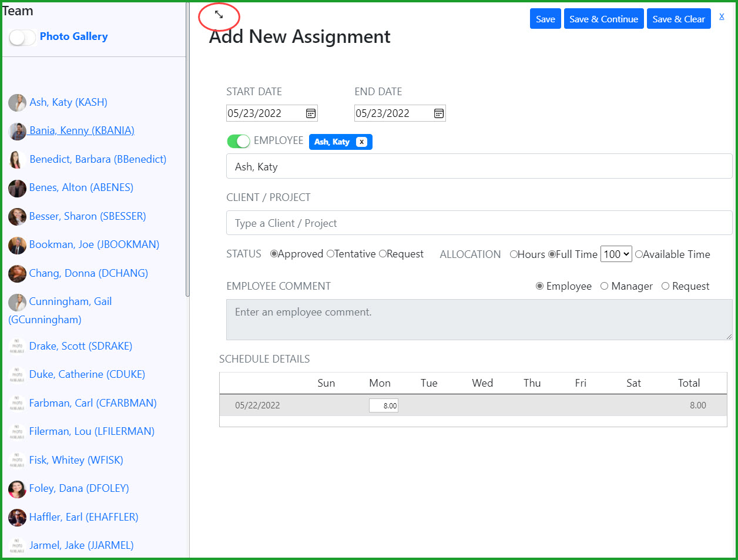Image resolution: width=738 pixels, height=560 pixels.
Task: Click the employee comment text area
Action: pos(479,320)
